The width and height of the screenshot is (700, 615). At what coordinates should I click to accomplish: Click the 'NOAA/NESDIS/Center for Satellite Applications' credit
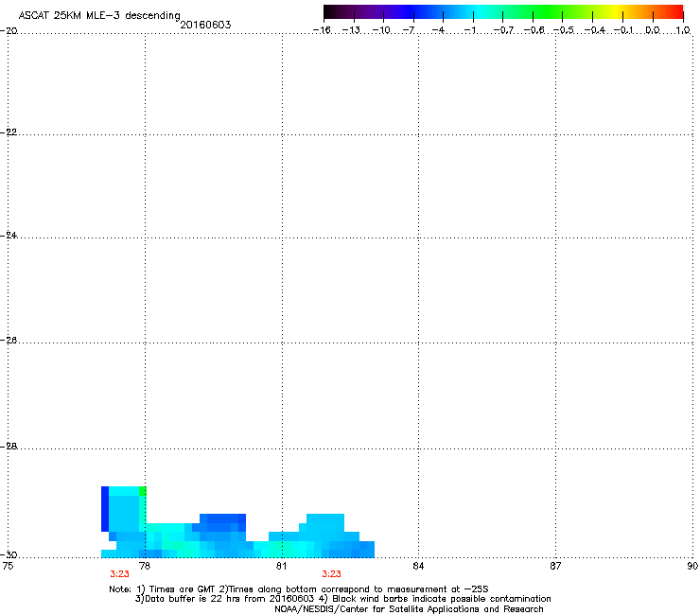pyautogui.click(x=409, y=609)
